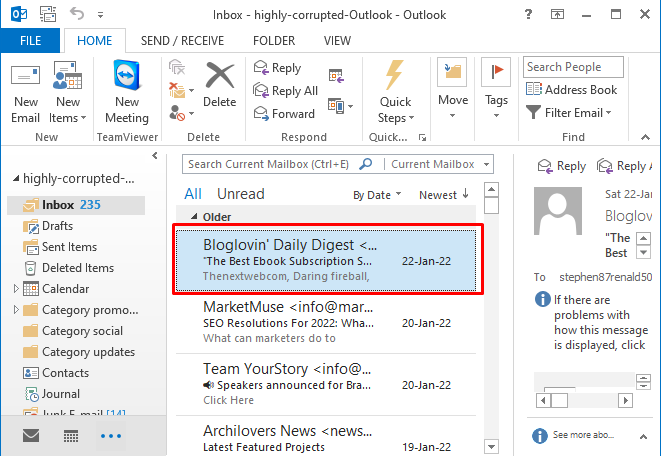Image resolution: width=661 pixels, height=456 pixels.
Task: Collapse the ribbon
Action: tap(645, 137)
